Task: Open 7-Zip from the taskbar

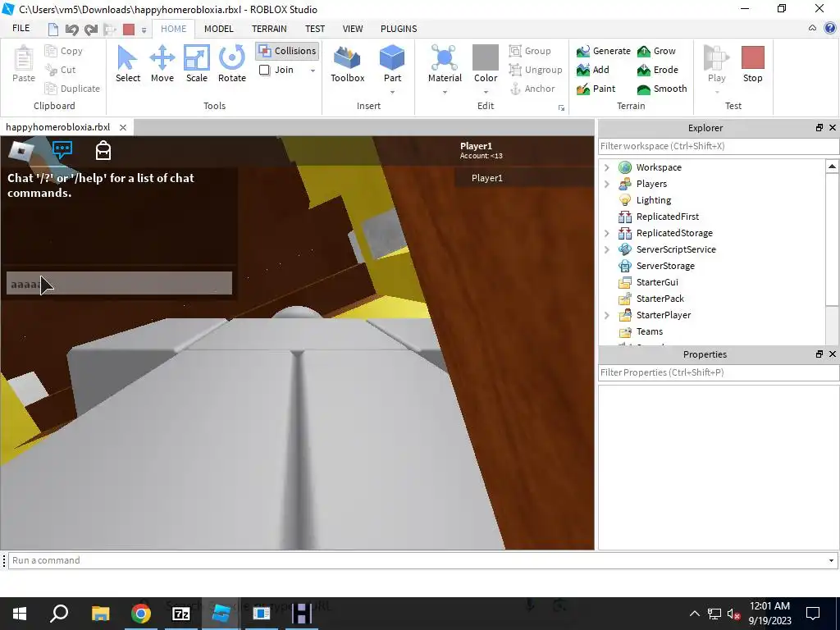Action: [181, 614]
